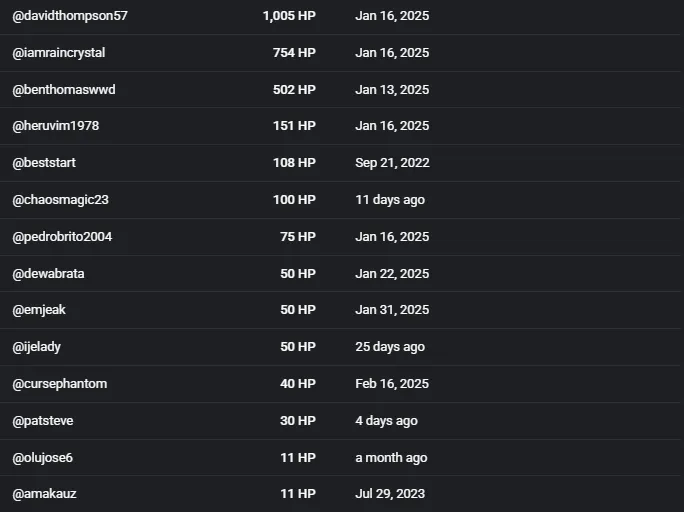684x512 pixels.
Task: Click the a month ago timestamp
Action: click(x=391, y=458)
